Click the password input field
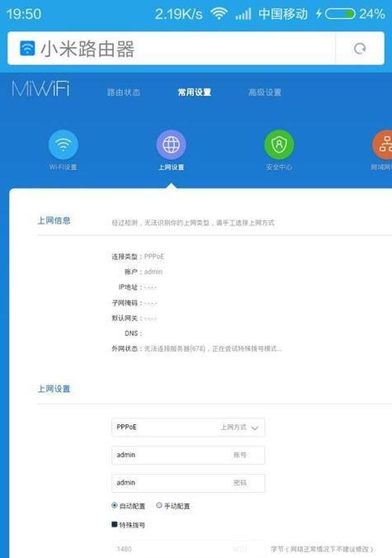The height and width of the screenshot is (558, 392). 188,483
